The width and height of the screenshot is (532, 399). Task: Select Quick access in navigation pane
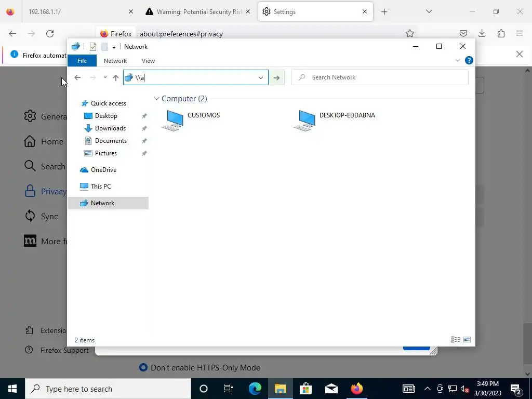(108, 103)
